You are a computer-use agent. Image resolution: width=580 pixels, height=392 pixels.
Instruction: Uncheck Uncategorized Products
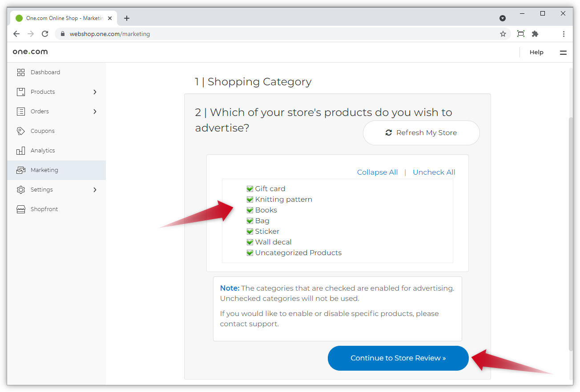pos(250,252)
